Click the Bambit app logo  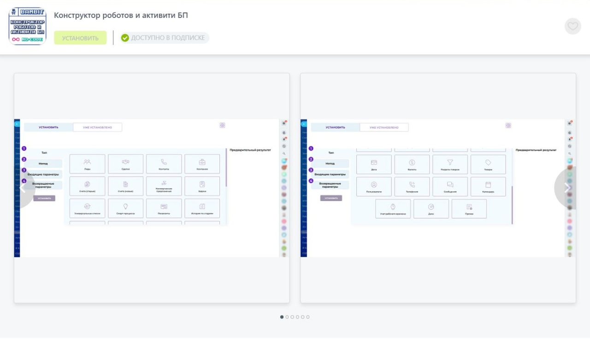(28, 26)
